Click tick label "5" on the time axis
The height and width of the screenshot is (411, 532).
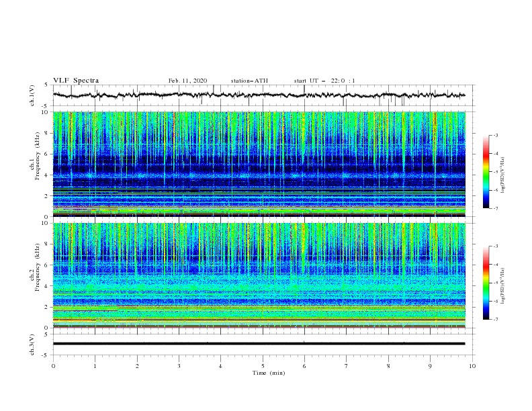[x=263, y=366]
